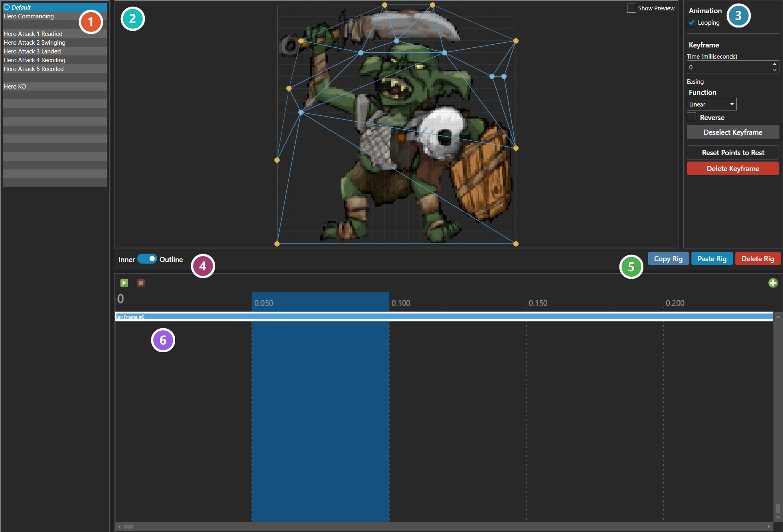Select Hero Attack 2 Swinging
The image size is (783, 532).
pyautogui.click(x=55, y=42)
